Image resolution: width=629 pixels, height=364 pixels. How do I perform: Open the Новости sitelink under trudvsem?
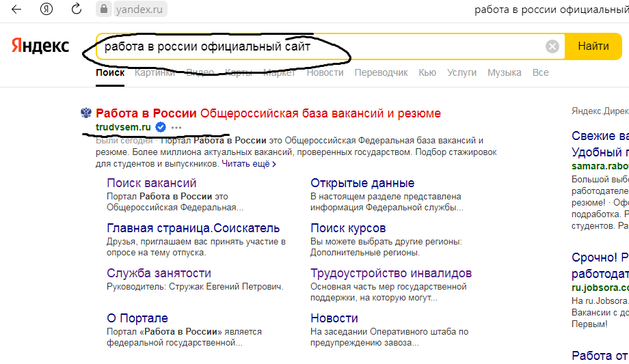pyautogui.click(x=334, y=318)
